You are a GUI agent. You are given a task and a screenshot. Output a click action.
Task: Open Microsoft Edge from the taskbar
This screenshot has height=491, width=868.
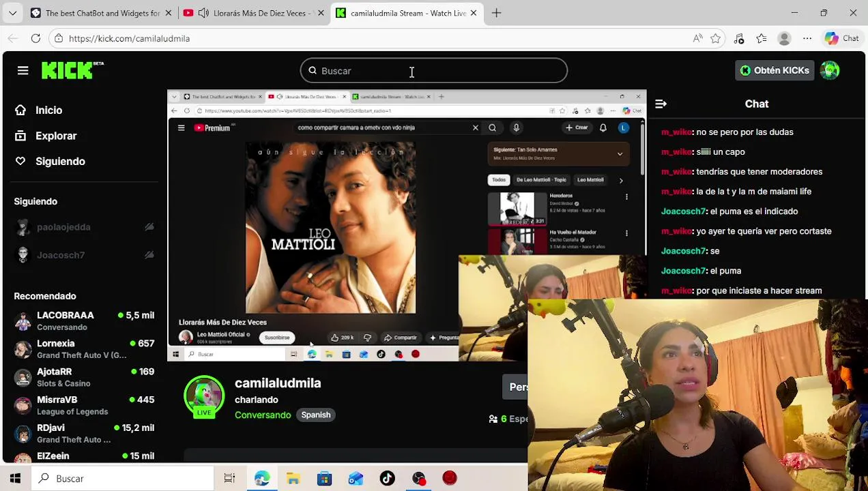click(x=261, y=479)
